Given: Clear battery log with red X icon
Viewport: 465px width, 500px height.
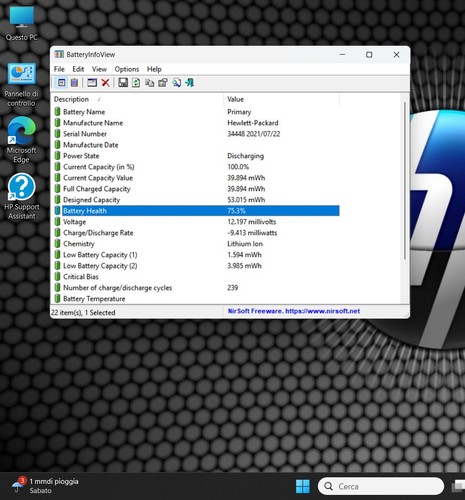Looking at the screenshot, I should click(x=105, y=83).
